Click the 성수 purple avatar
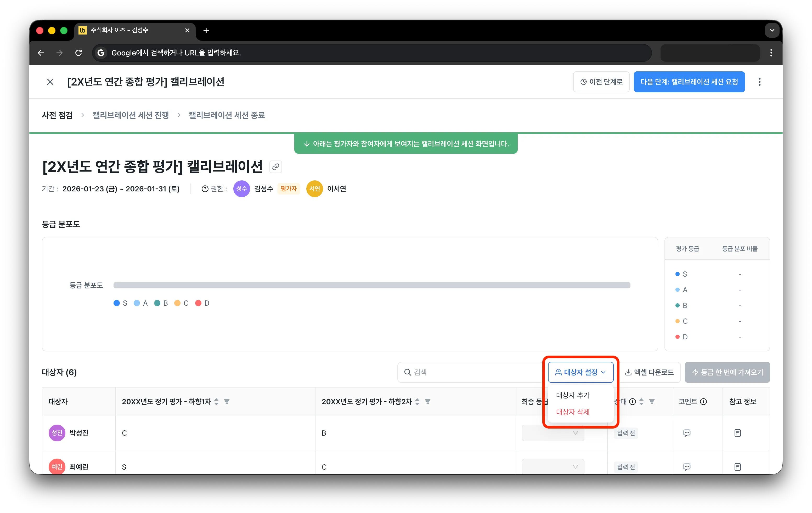This screenshot has width=812, height=513. pyautogui.click(x=241, y=189)
